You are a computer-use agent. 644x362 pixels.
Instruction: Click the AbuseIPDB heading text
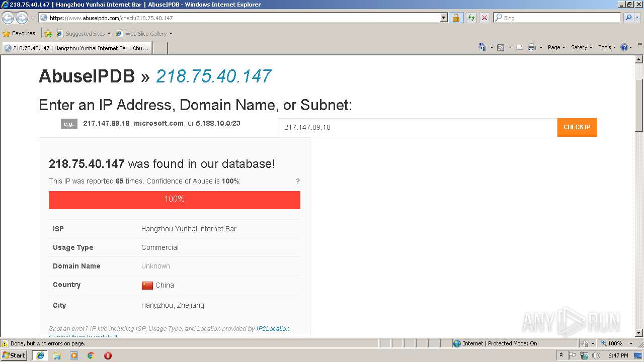pos(87,76)
